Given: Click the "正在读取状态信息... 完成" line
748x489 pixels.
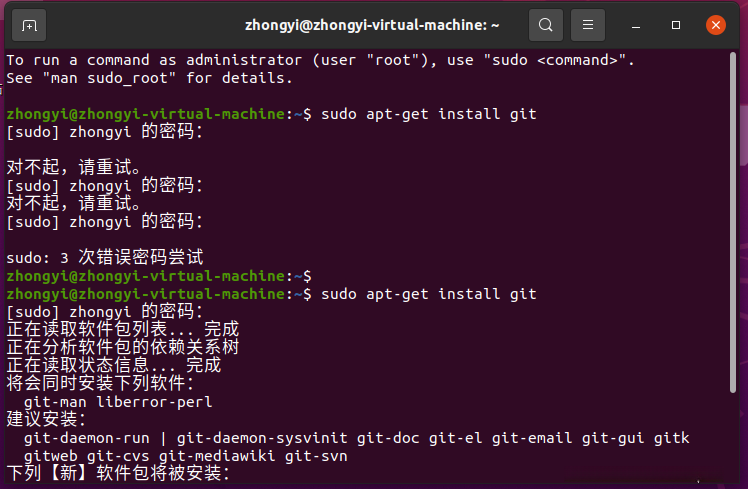Looking at the screenshot, I should point(114,365).
